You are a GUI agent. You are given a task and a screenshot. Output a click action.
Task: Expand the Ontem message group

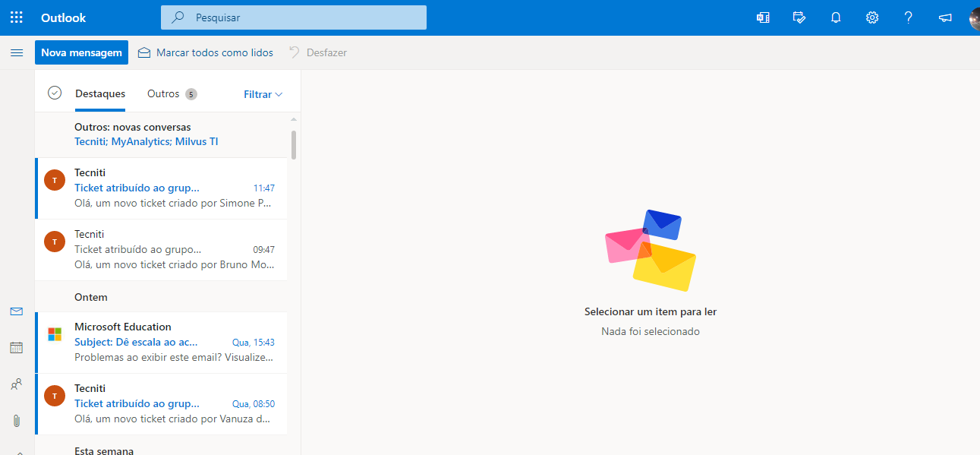[90, 296]
